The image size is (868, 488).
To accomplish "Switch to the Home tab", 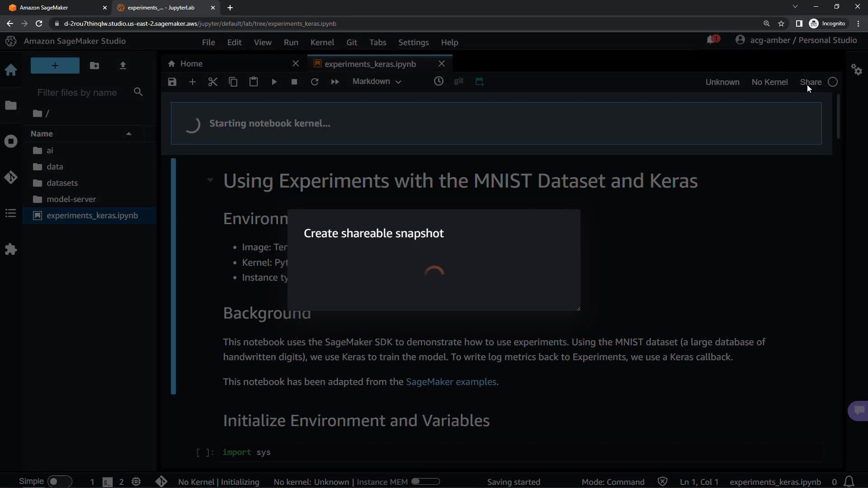I will (x=191, y=64).
